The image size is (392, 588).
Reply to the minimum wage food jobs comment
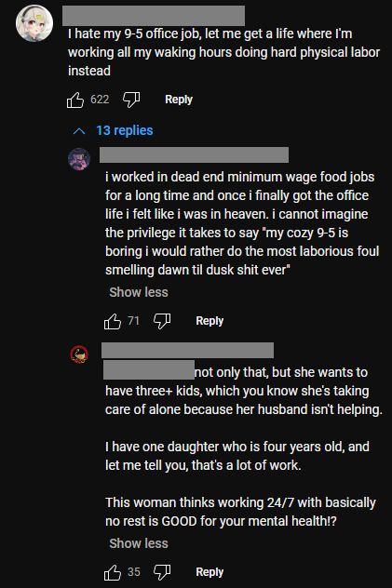[210, 321]
